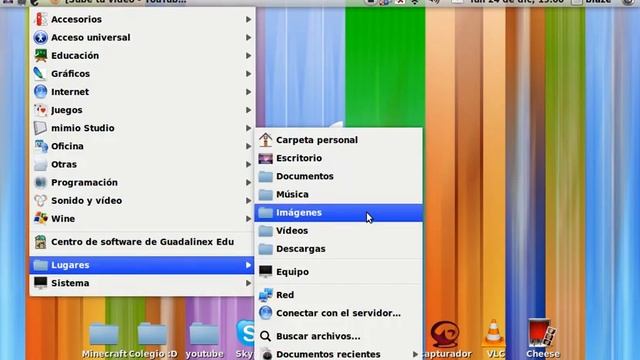Click the Escritorio desktop icon
640x360 pixels.
click(x=266, y=158)
